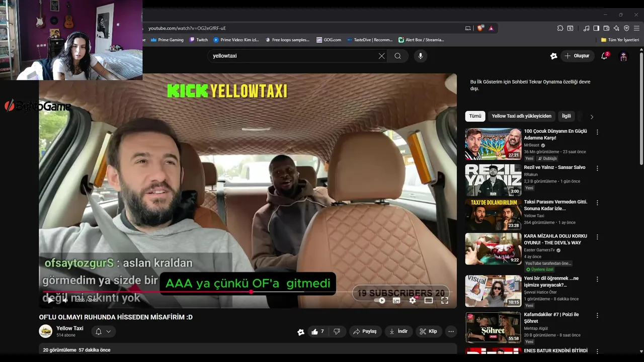Screen dimensions: 644x362
Task: Seek on the red video progress bar
Action: 247,292
